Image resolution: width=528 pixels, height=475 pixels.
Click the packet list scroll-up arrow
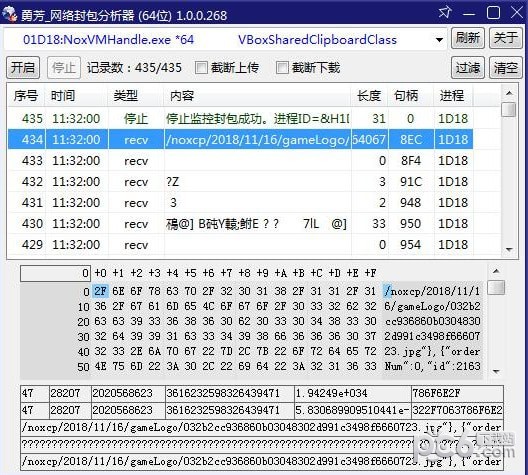(509, 93)
